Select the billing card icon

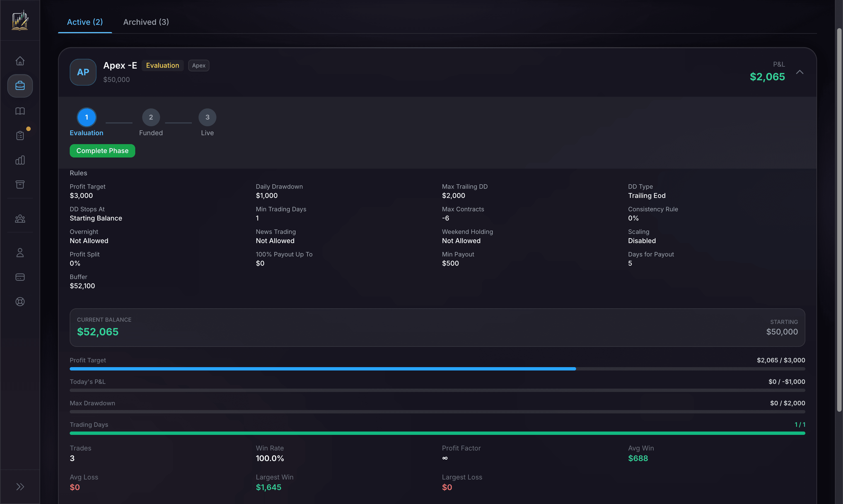(20, 277)
